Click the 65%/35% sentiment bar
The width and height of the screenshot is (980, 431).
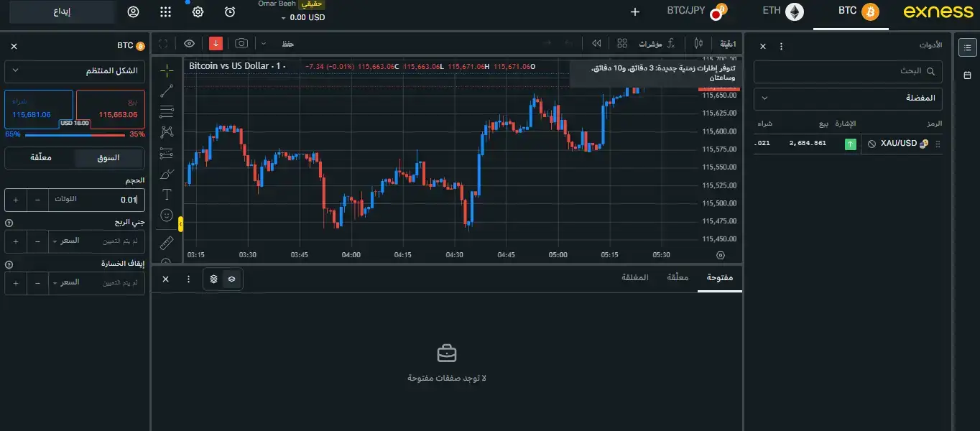75,134
